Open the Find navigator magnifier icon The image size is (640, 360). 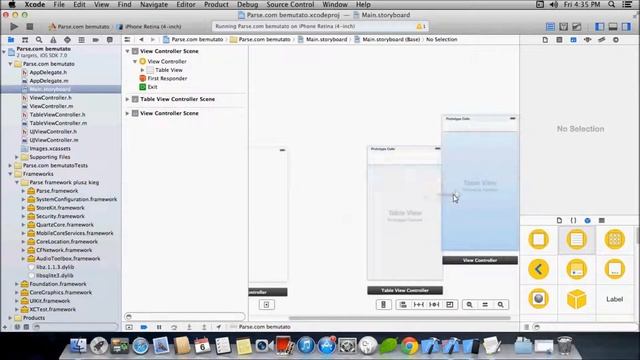[39, 40]
